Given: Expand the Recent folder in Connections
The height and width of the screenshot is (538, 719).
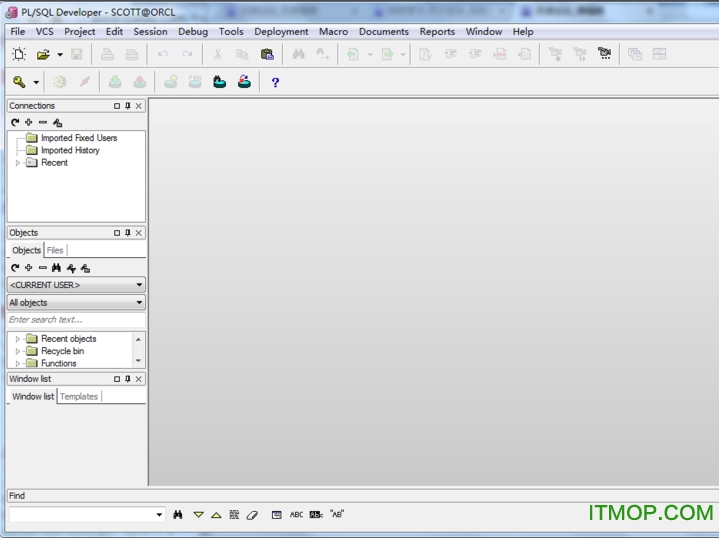Looking at the screenshot, I should point(18,163).
